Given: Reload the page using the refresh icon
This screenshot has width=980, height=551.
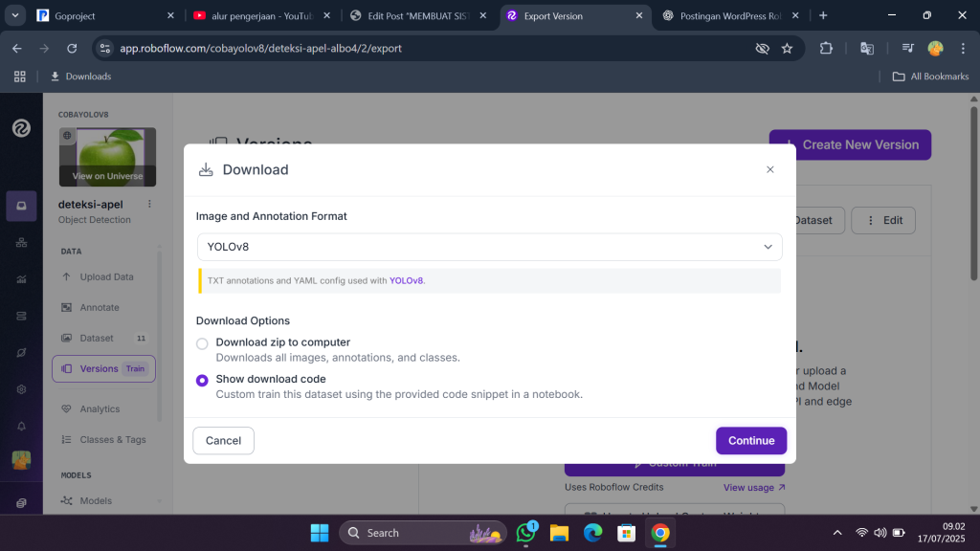Looking at the screenshot, I should [72, 48].
